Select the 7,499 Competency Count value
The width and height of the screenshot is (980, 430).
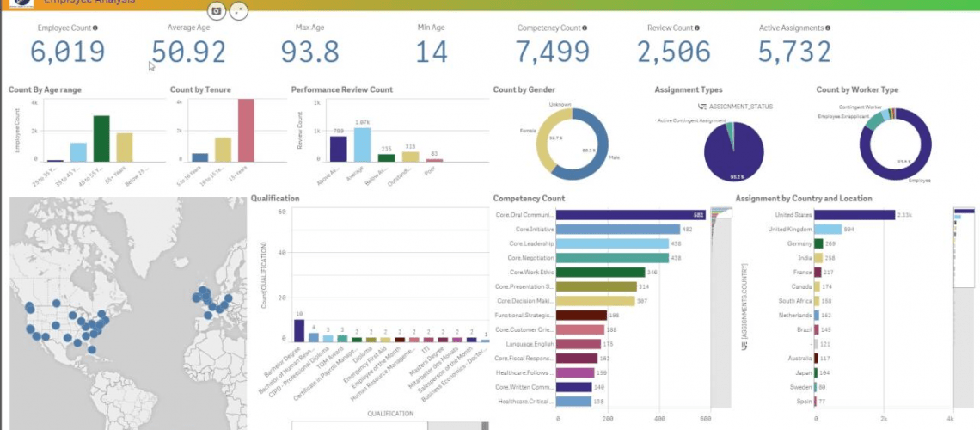click(553, 52)
